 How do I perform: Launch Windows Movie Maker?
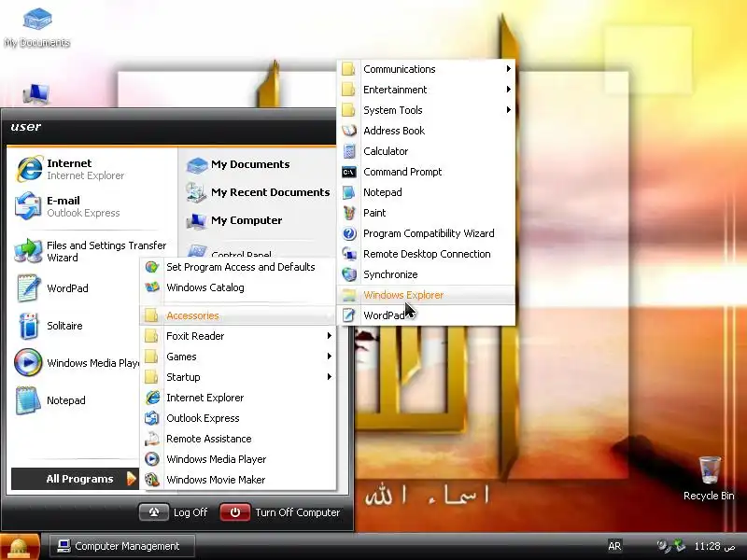238,480
